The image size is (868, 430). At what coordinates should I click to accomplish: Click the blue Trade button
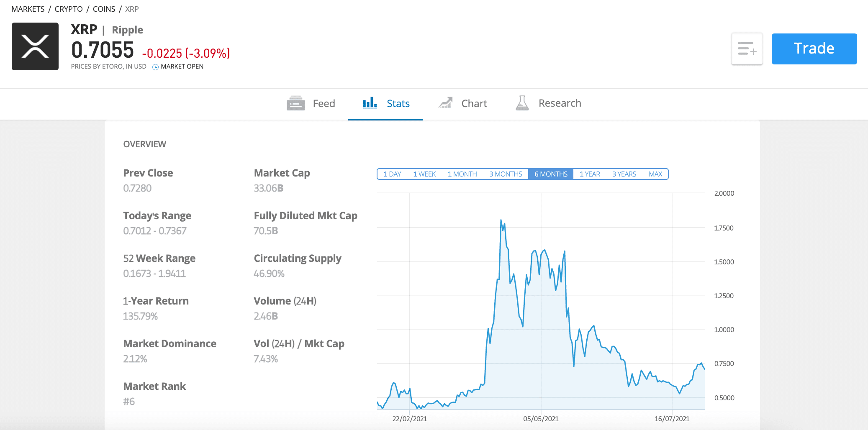click(814, 48)
